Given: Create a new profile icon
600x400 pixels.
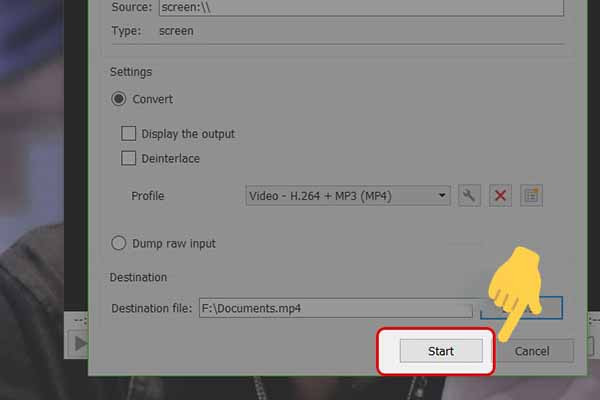Looking at the screenshot, I should tap(531, 196).
